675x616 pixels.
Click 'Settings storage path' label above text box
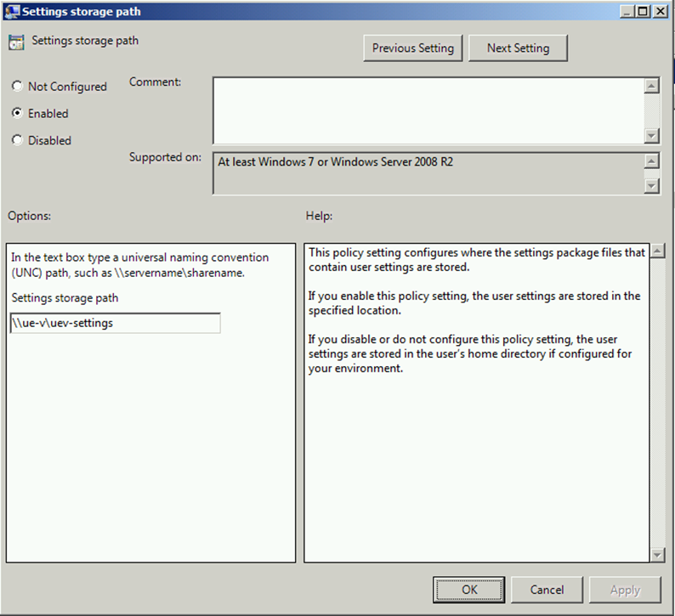(65, 297)
